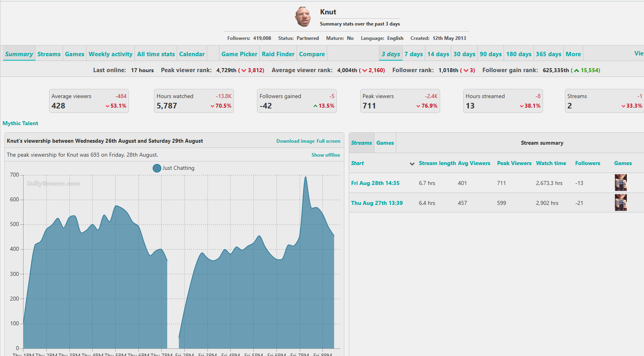Switch to Games tab in stream summary
Viewport: 644px width, 356px height.
click(x=385, y=143)
